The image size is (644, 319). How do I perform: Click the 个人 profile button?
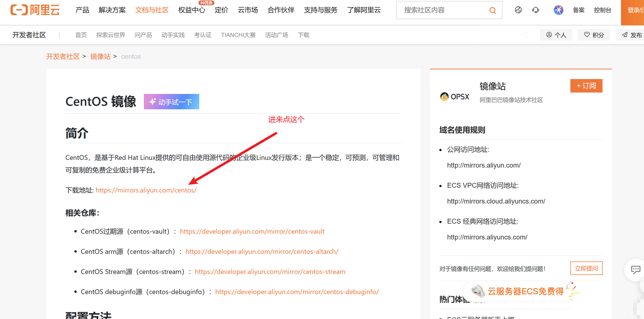(556, 35)
